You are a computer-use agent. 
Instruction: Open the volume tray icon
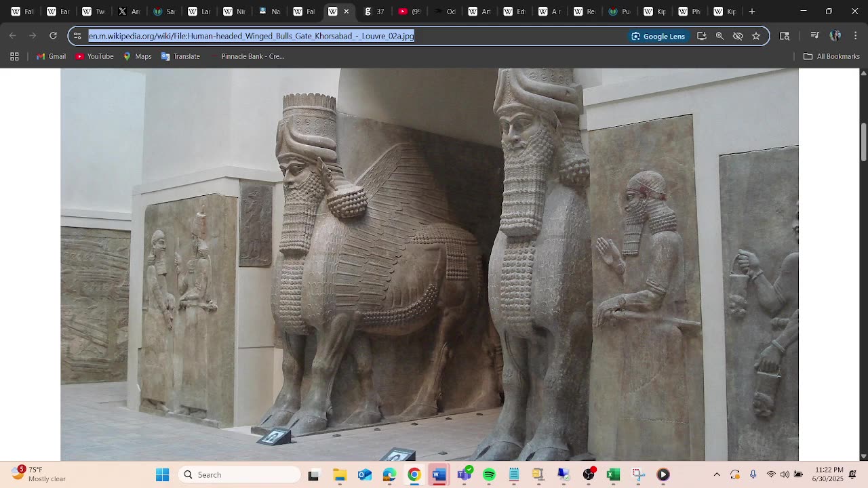[785, 474]
